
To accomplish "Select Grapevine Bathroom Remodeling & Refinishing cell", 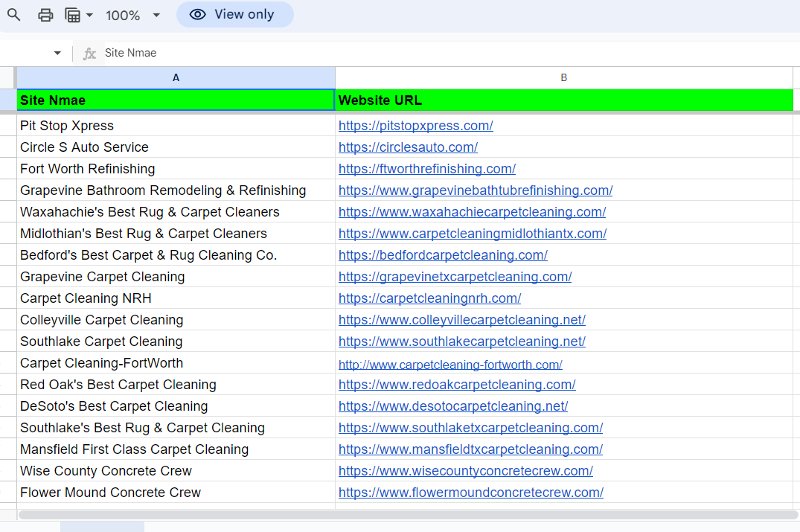I will tap(176, 190).
